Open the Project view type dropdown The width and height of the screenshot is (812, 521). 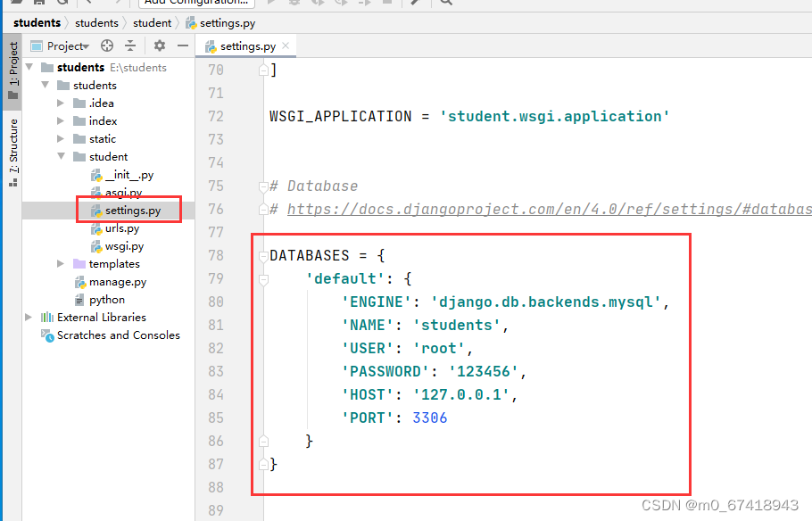pyautogui.click(x=67, y=46)
